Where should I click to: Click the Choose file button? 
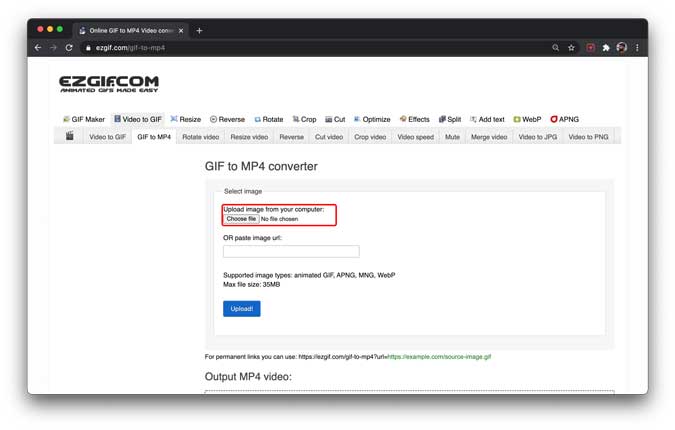coord(241,219)
